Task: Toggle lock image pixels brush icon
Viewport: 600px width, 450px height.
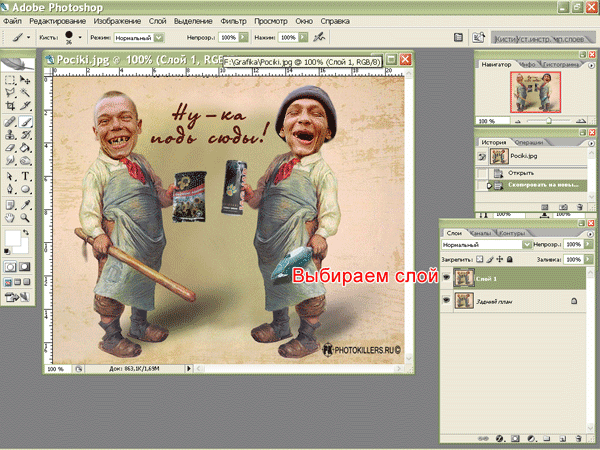Action: click(490, 259)
